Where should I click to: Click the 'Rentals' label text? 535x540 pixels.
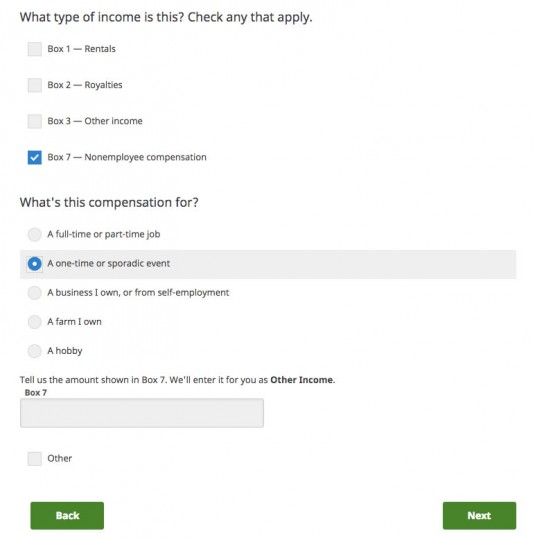pyautogui.click(x=100, y=49)
